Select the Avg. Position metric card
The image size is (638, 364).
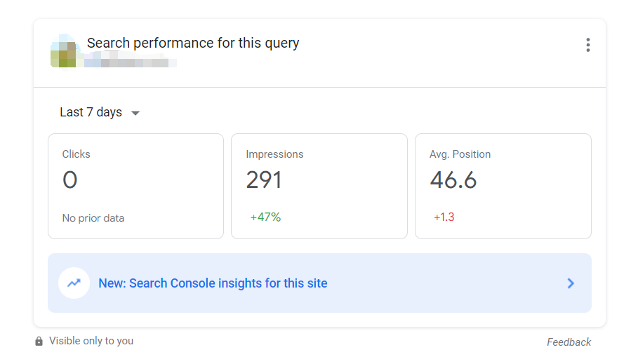(x=503, y=187)
